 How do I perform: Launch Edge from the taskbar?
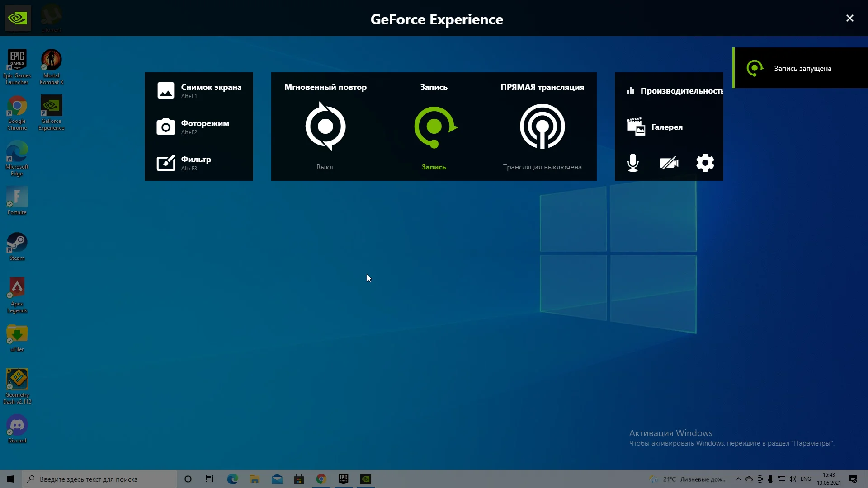click(232, 479)
